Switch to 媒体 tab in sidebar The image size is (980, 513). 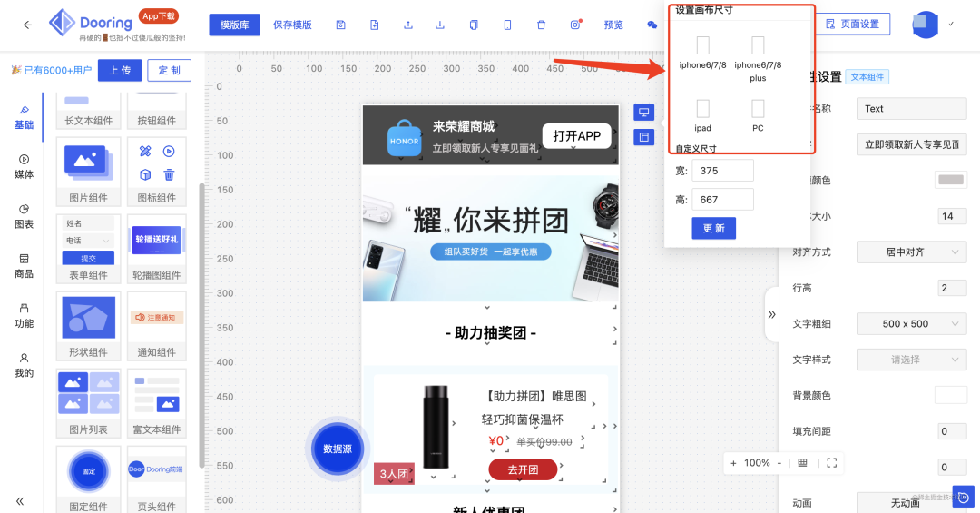24,167
